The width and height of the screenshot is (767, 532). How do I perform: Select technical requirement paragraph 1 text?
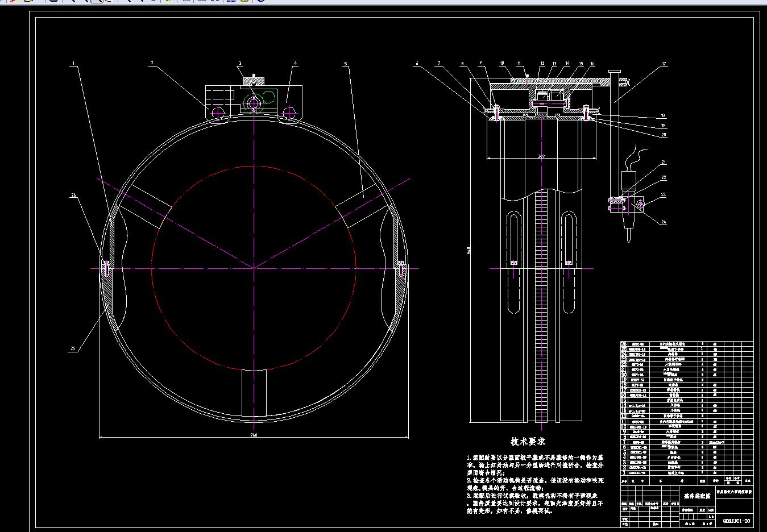click(535, 464)
